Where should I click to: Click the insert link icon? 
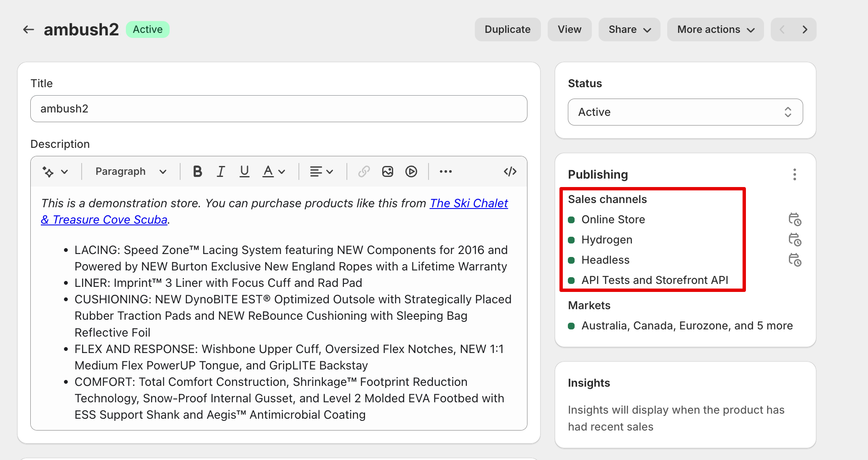click(364, 171)
